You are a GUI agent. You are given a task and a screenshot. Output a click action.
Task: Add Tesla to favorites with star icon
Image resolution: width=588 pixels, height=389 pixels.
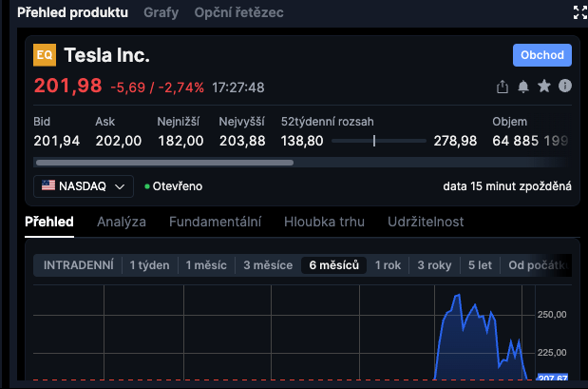(x=544, y=87)
